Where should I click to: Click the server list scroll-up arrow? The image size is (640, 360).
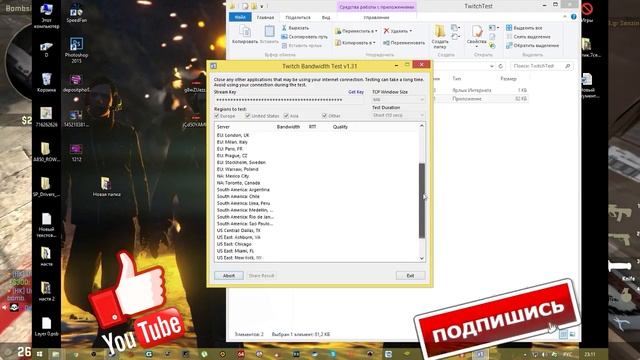422,126
